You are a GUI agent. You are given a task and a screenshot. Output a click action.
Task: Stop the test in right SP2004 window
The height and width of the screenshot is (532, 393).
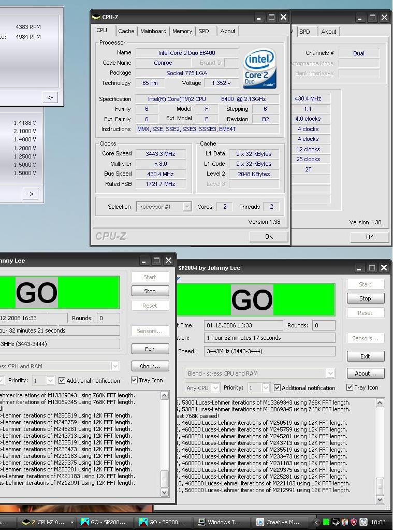tap(365, 298)
